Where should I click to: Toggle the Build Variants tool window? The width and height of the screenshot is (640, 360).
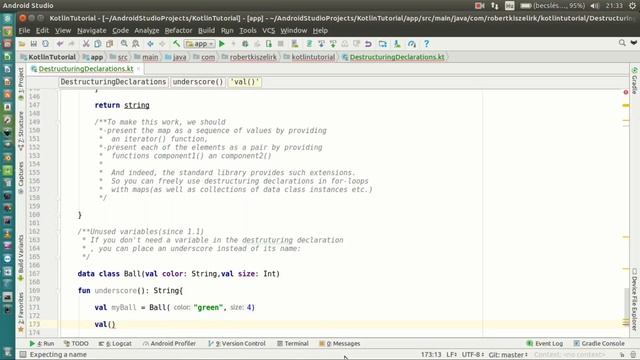pyautogui.click(x=21, y=258)
